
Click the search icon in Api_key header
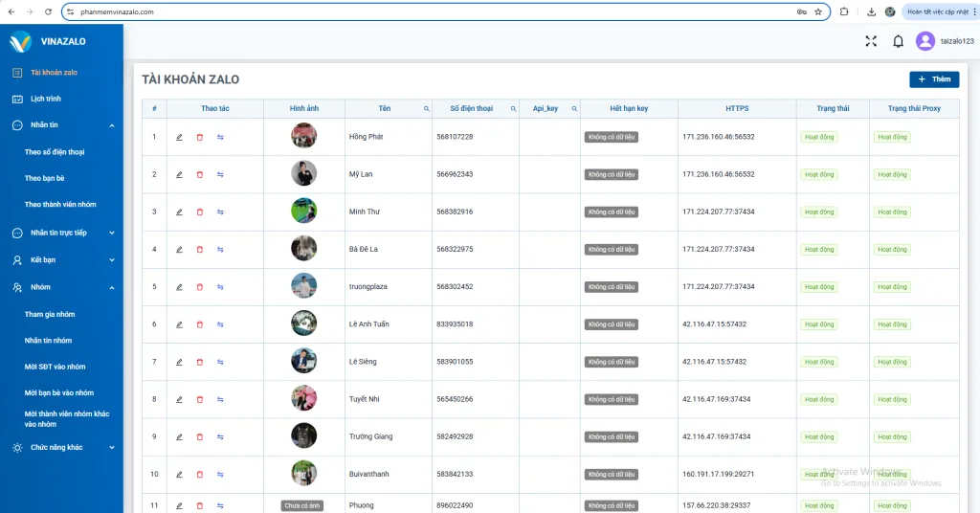coord(574,109)
